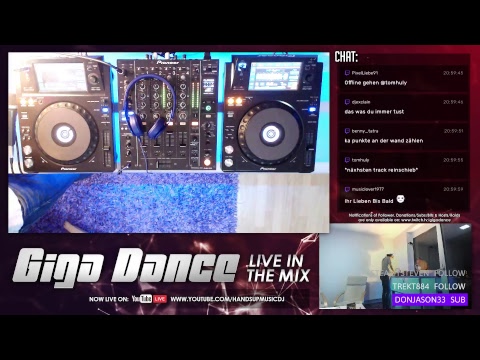Click the Giga Dance logo title
Screen dimensions: 480x360
pos(126,267)
